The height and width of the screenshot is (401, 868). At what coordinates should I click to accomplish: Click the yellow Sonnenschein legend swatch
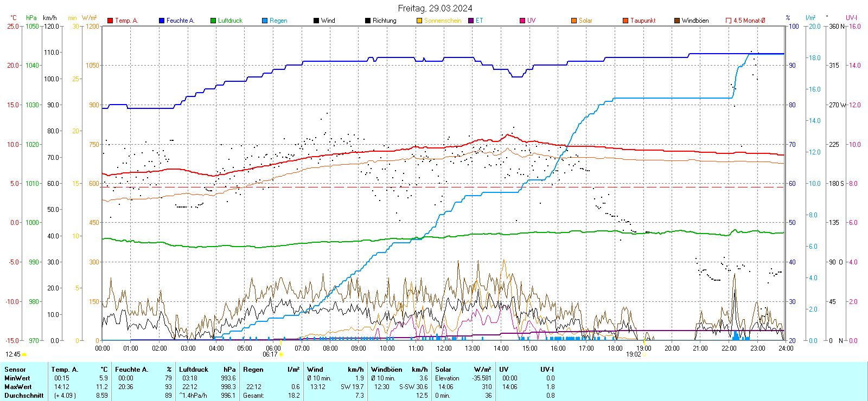pyautogui.click(x=419, y=21)
